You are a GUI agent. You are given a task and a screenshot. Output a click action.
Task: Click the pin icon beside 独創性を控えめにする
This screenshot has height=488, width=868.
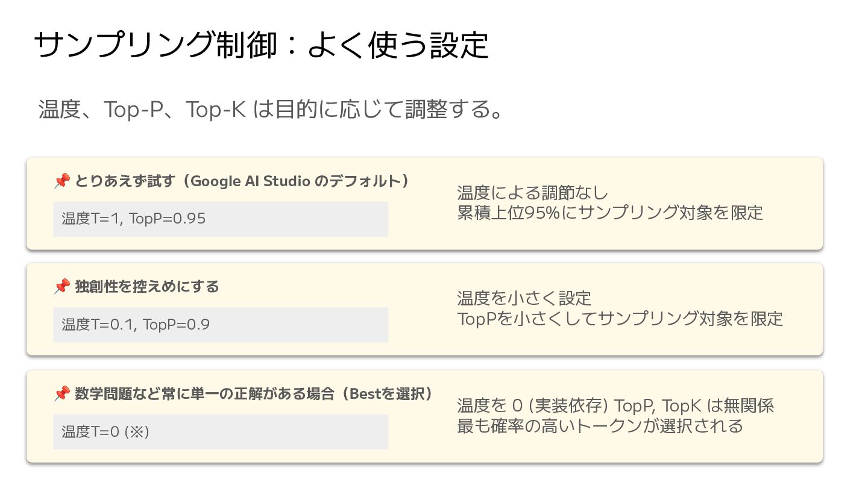tap(61, 287)
